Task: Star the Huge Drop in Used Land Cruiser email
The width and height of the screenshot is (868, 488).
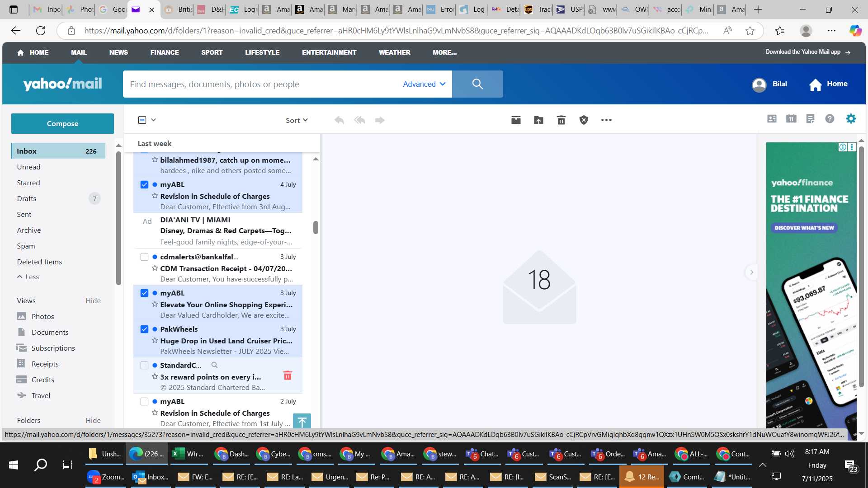Action: [x=155, y=341]
